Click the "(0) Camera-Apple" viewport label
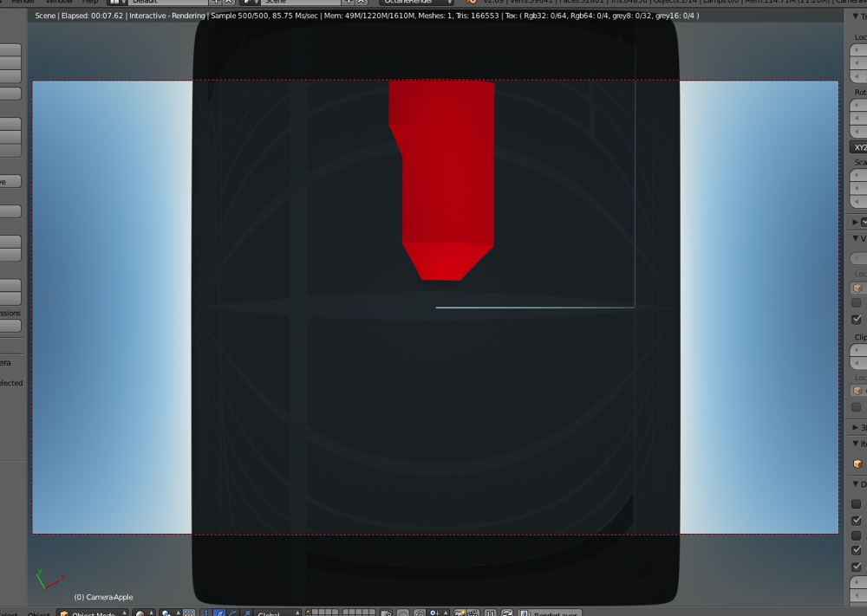 click(x=103, y=597)
